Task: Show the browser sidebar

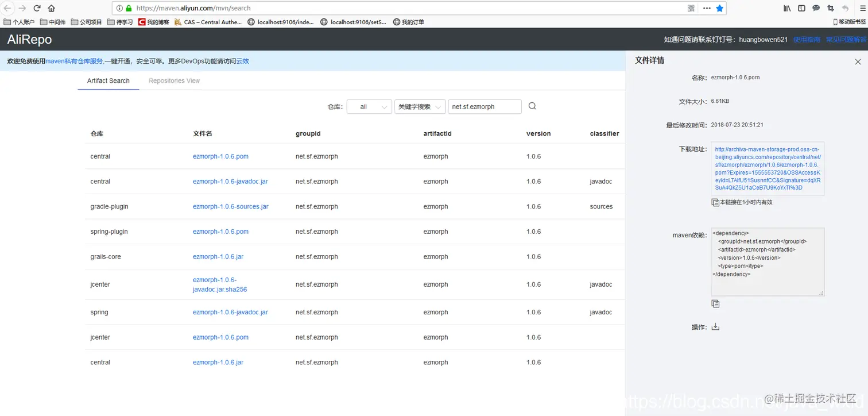Action: (x=801, y=8)
